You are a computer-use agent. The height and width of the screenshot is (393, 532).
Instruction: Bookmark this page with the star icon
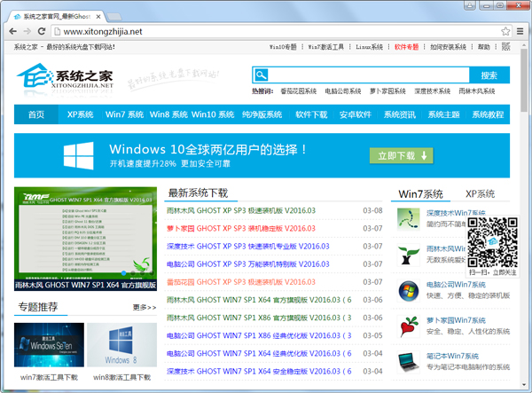point(505,31)
